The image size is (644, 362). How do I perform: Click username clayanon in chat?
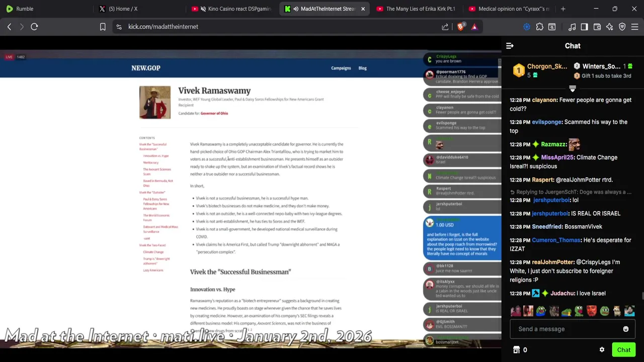point(544,100)
